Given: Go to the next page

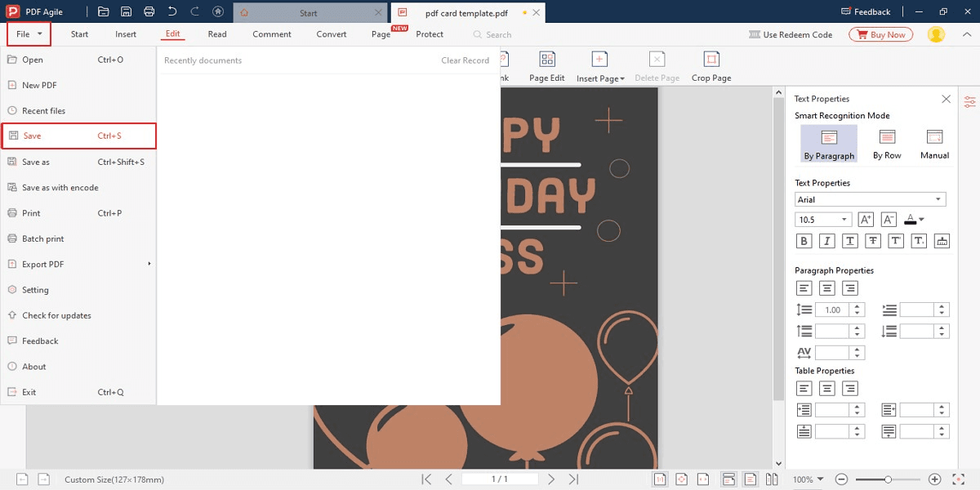Looking at the screenshot, I should point(551,479).
